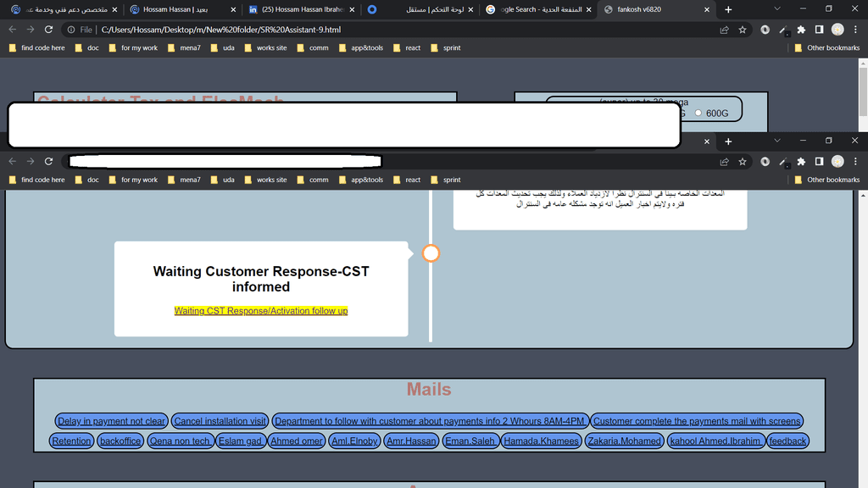
Task: Click the feedback mail button
Action: pyautogui.click(x=787, y=441)
